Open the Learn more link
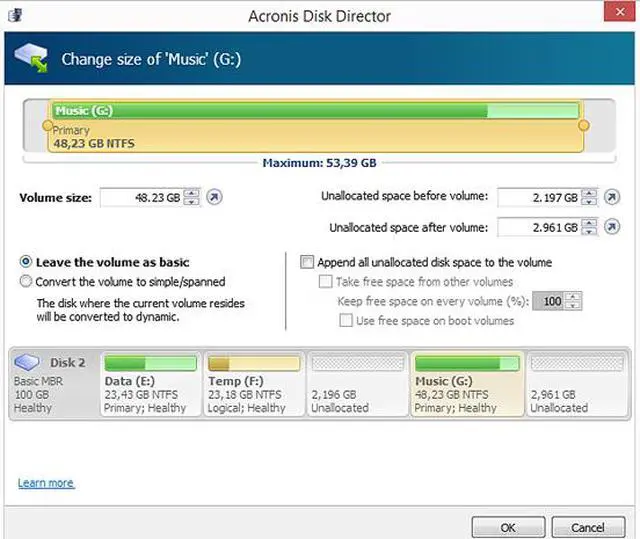Image resolution: width=640 pixels, height=539 pixels. [x=46, y=484]
